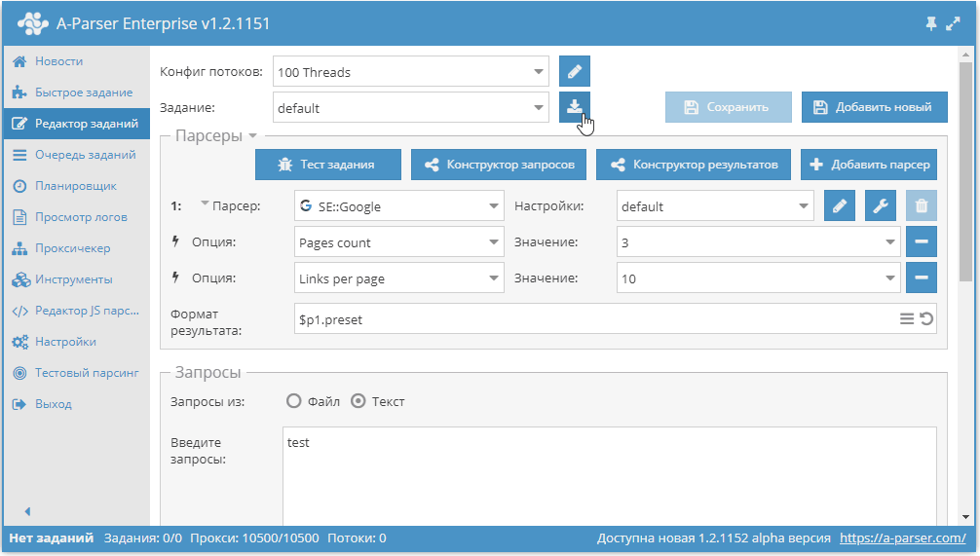Toggle the triangle expander beside Парсер label

pyautogui.click(x=205, y=204)
